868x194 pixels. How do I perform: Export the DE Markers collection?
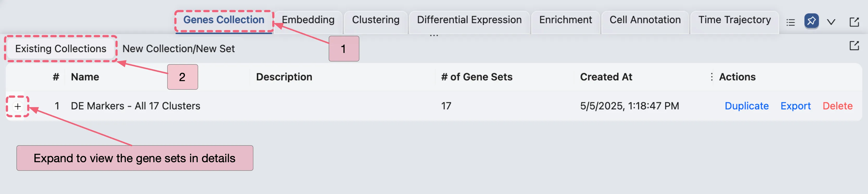pyautogui.click(x=796, y=106)
